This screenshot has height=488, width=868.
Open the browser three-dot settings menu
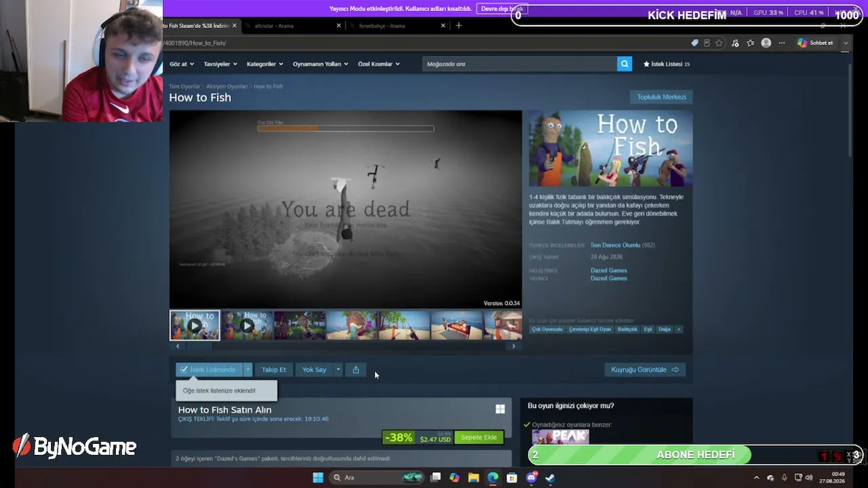point(782,43)
